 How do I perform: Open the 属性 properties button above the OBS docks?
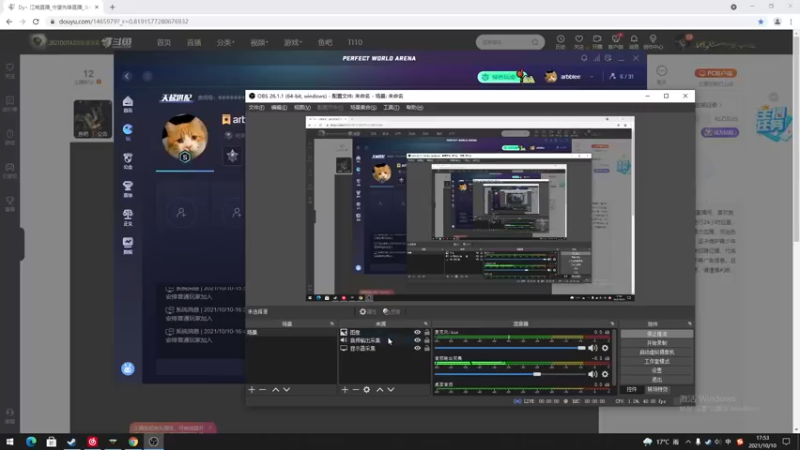pos(368,311)
